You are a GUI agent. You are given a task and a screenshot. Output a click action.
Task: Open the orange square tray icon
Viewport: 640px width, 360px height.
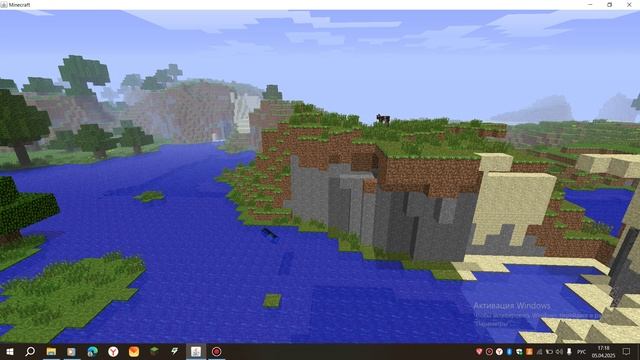(529, 351)
